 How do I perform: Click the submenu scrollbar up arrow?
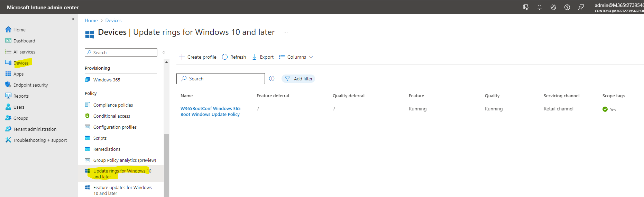pos(166,62)
